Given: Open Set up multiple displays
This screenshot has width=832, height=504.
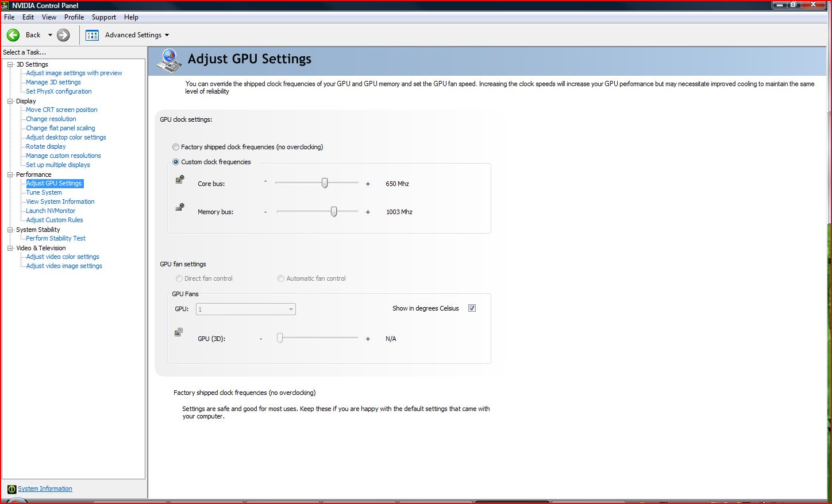Looking at the screenshot, I should (58, 165).
